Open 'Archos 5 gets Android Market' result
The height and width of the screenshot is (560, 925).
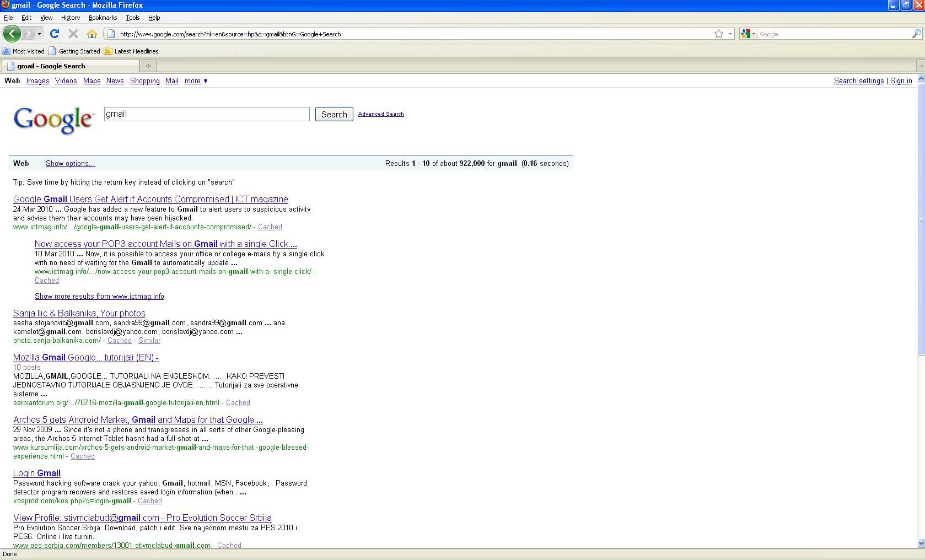click(138, 420)
